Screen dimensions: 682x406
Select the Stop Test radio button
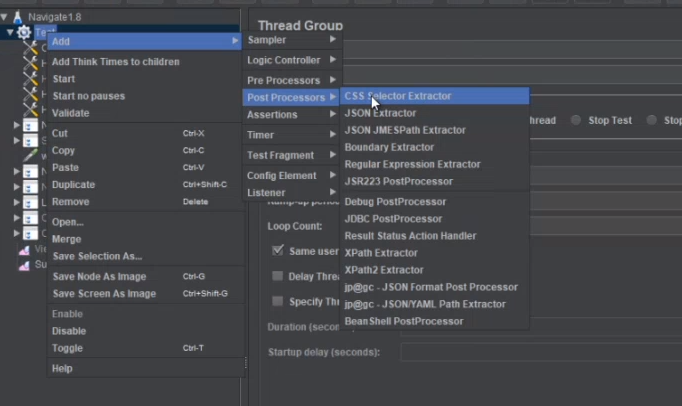(x=577, y=120)
